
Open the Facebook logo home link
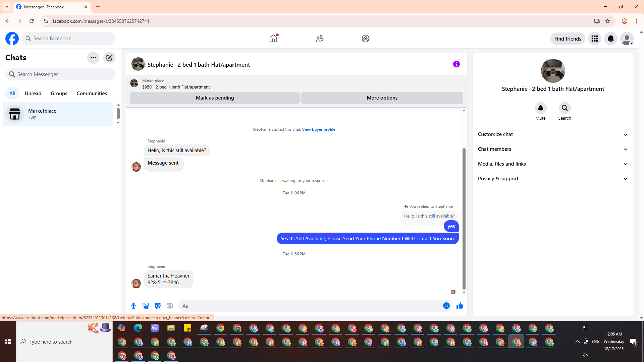point(12,39)
